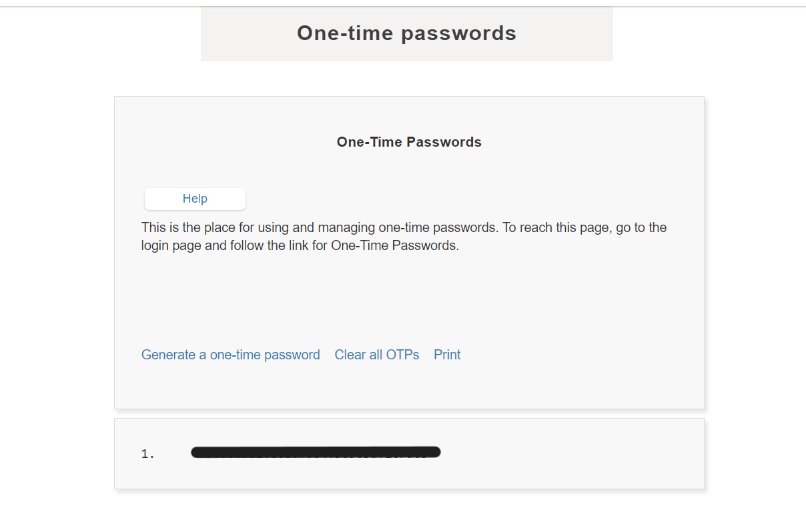Image resolution: width=806 pixels, height=532 pixels.
Task: Clear every stored one-time password
Action: [x=376, y=355]
